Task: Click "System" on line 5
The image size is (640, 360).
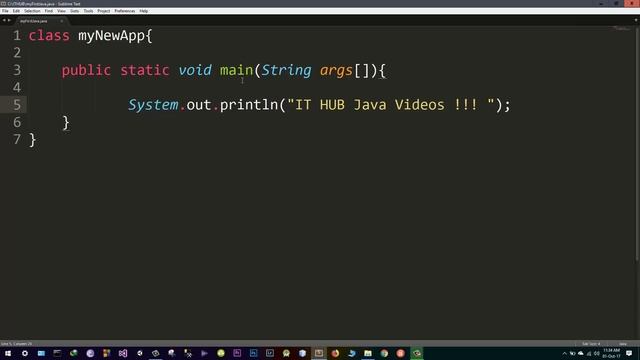Action: [153, 105]
